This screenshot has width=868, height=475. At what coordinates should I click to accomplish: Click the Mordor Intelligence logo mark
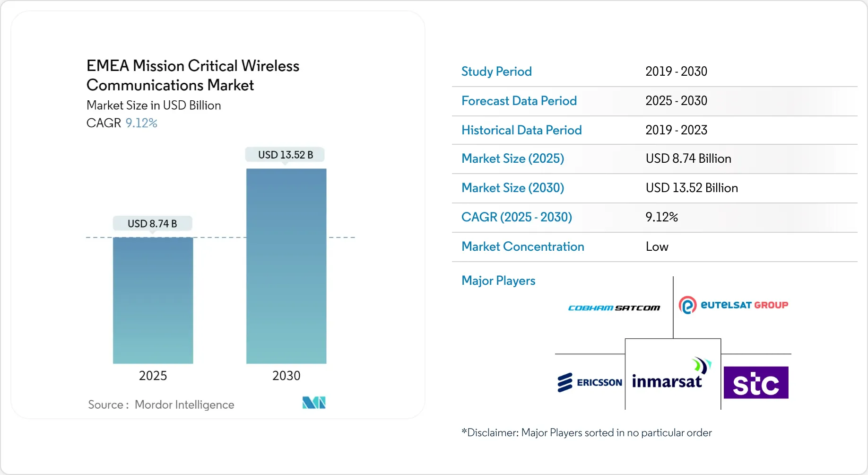[314, 403]
